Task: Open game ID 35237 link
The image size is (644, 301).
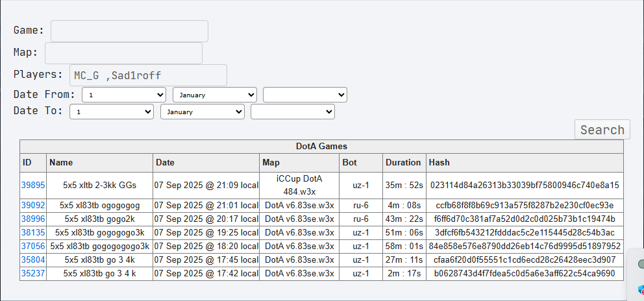Action: [x=33, y=274]
